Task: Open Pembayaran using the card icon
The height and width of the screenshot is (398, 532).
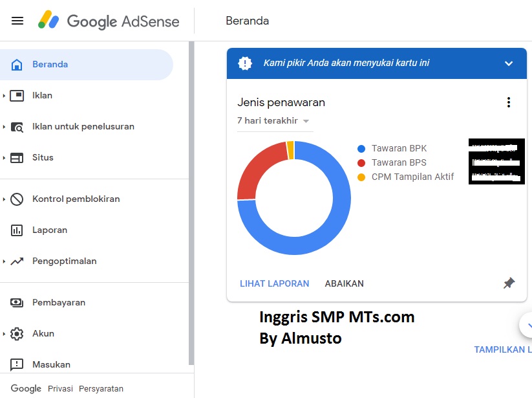Action: [x=16, y=302]
